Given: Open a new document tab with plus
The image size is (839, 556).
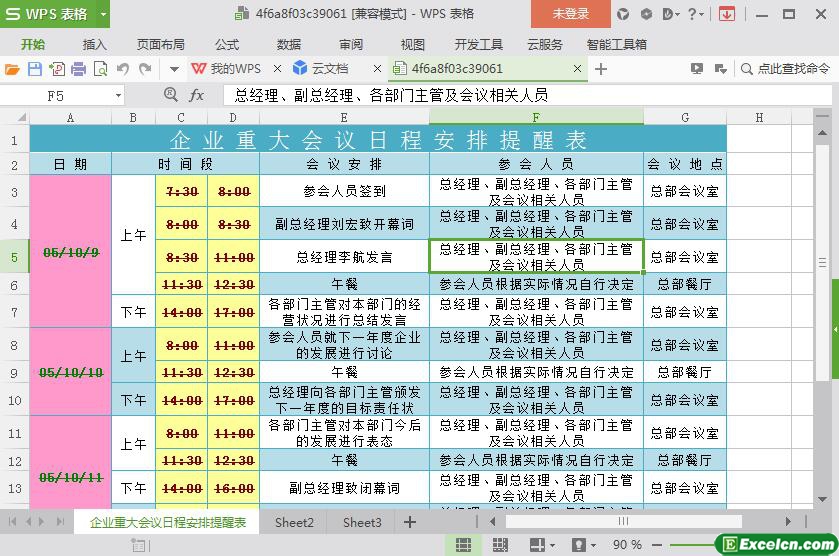Looking at the screenshot, I should [x=601, y=69].
